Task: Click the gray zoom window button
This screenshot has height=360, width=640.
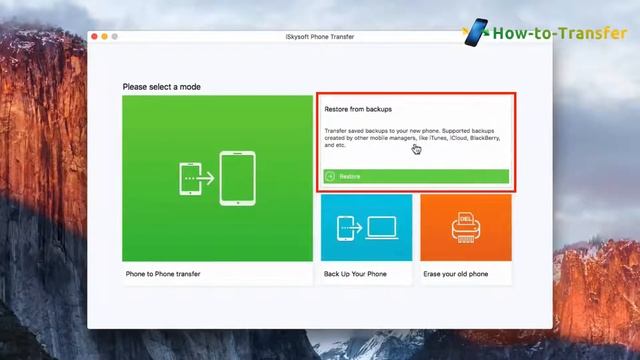Action: 115,36
